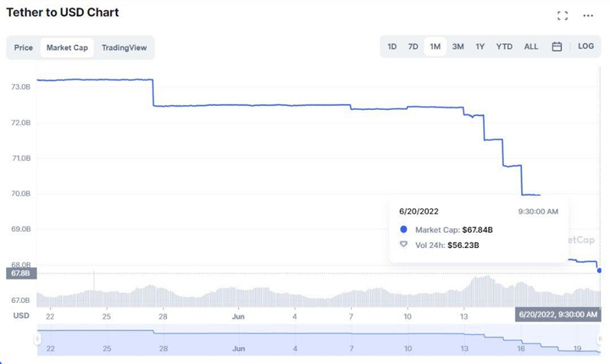Screen dimensions: 610x364
Task: Select the 1M time range
Action: (435, 47)
